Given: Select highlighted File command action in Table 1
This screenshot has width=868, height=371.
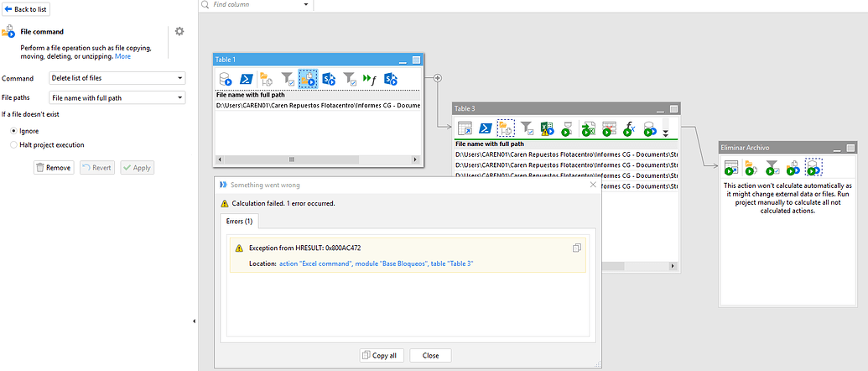Looking at the screenshot, I should [x=308, y=79].
